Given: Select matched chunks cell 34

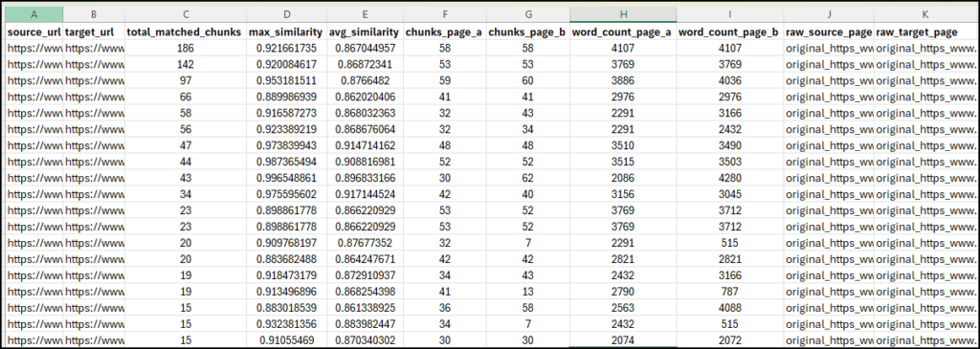Looking at the screenshot, I should tap(185, 194).
